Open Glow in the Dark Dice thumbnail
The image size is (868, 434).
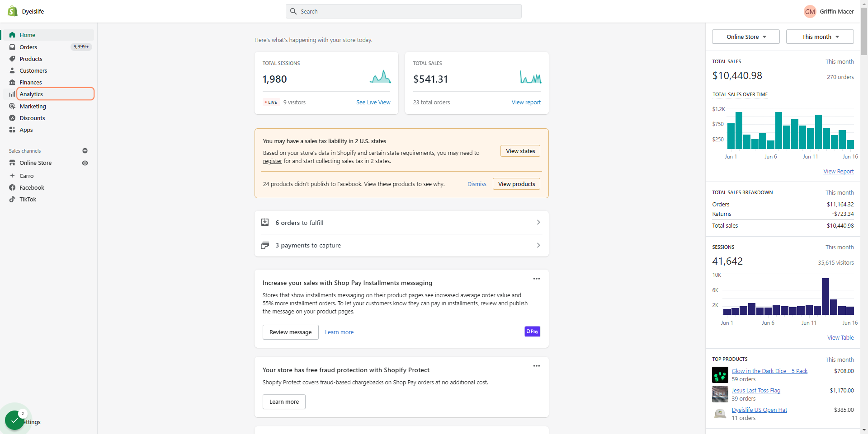[720, 375]
